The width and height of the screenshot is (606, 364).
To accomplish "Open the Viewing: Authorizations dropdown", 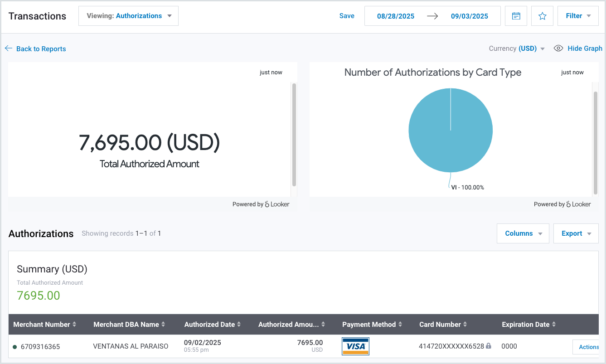I will point(128,16).
